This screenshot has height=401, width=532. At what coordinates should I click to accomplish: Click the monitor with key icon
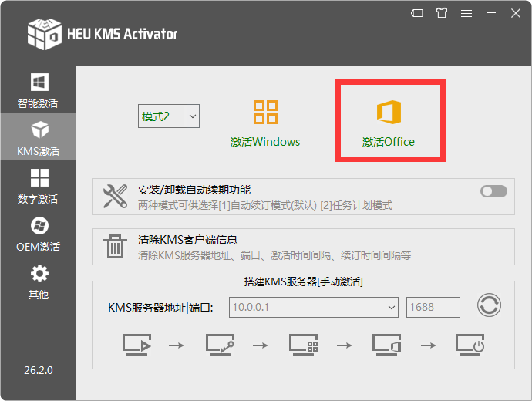click(220, 345)
